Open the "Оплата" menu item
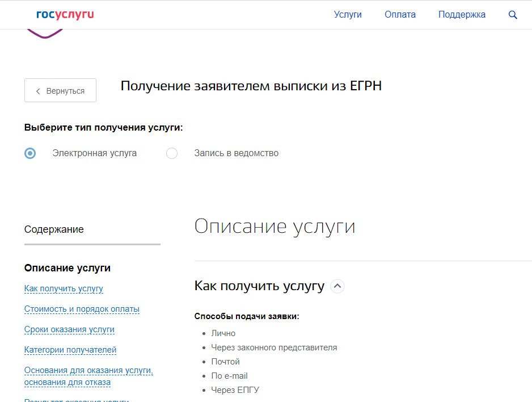 400,15
